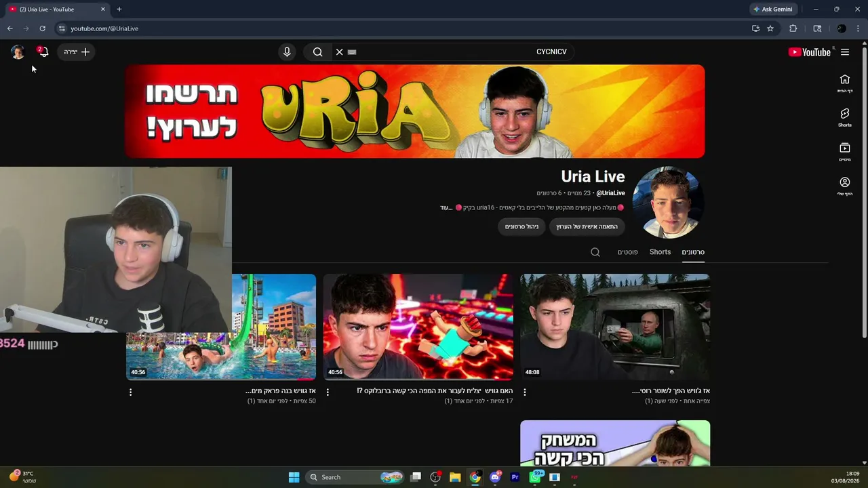This screenshot has height=488, width=868.
Task: Search within the Uria Live channel
Action: (595, 252)
